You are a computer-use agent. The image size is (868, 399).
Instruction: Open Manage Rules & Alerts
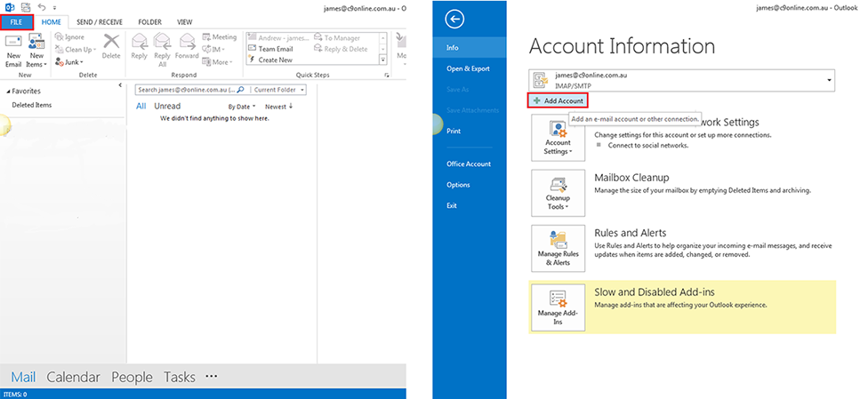pos(558,249)
